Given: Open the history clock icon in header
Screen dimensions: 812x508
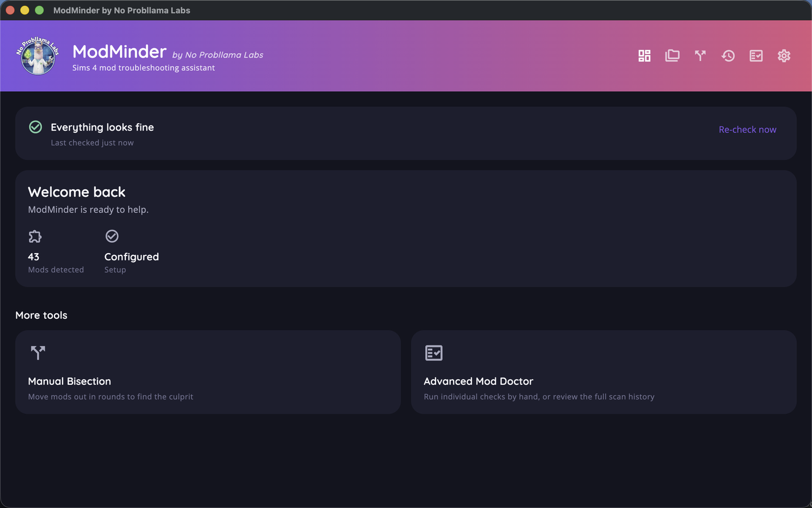Looking at the screenshot, I should (728, 56).
